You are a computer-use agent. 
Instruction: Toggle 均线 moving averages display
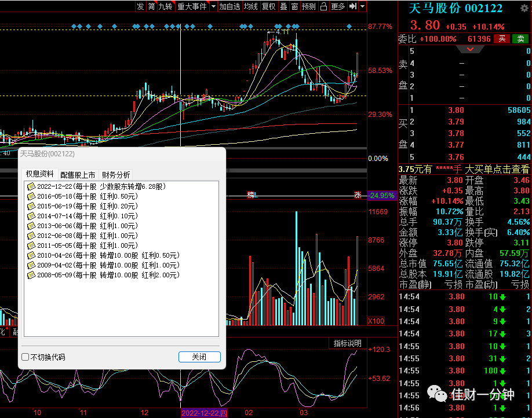point(251,6)
